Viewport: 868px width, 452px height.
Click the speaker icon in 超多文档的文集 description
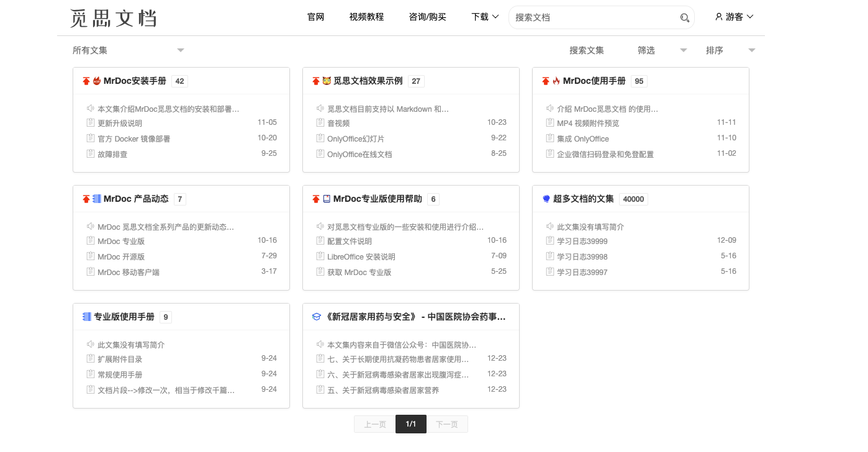point(550,226)
